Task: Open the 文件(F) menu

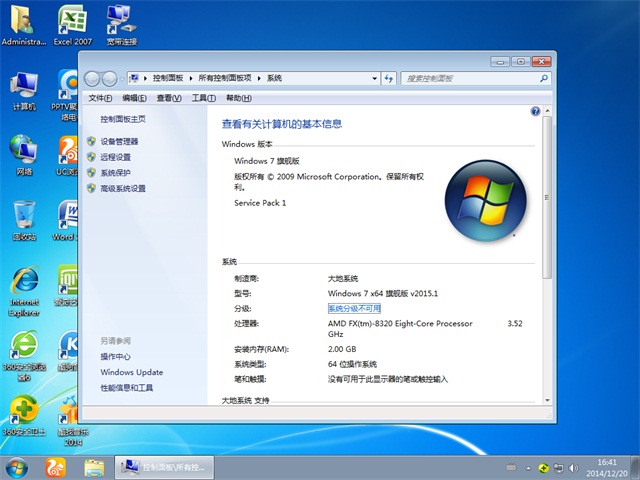Action: point(100,98)
